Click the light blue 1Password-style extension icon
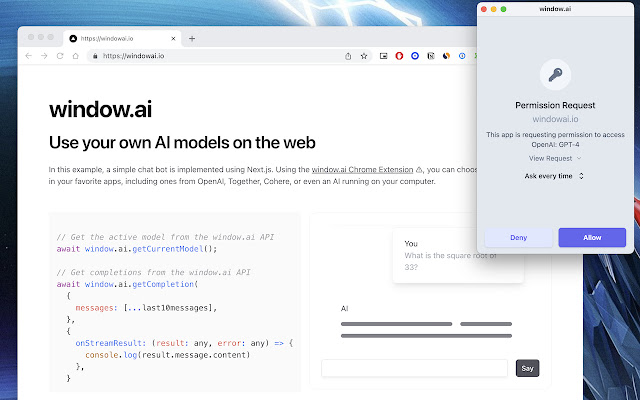This screenshot has width=640, height=400. [x=462, y=56]
